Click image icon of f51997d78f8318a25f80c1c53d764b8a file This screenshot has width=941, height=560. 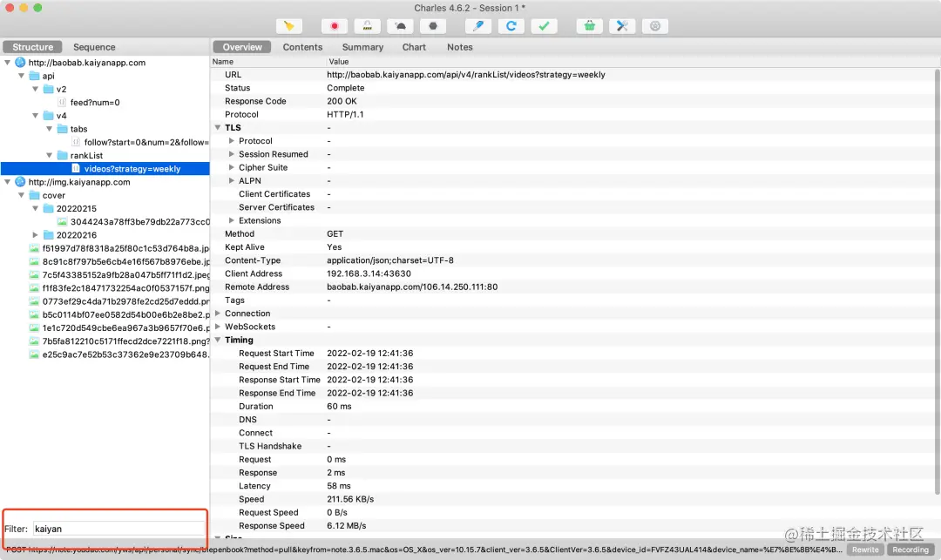click(34, 248)
